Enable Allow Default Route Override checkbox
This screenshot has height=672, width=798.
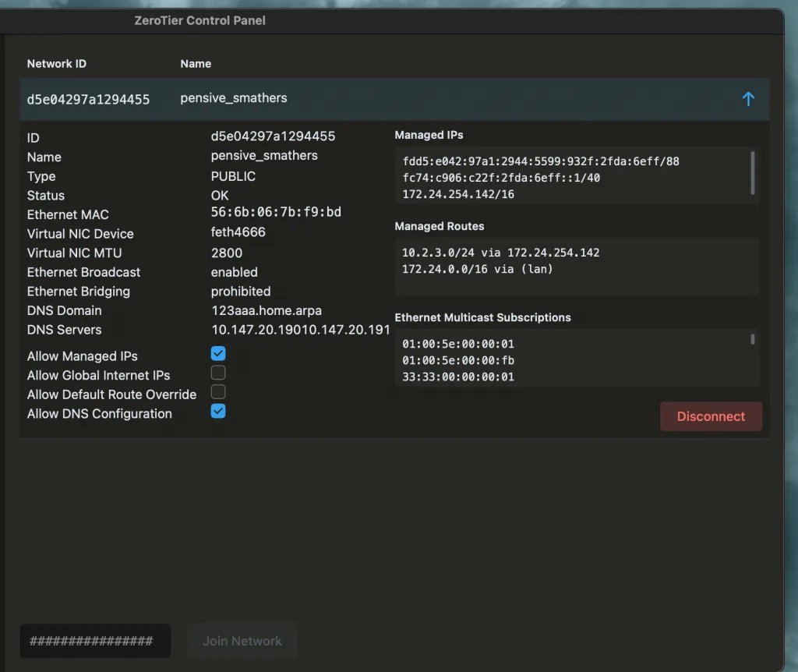(218, 392)
